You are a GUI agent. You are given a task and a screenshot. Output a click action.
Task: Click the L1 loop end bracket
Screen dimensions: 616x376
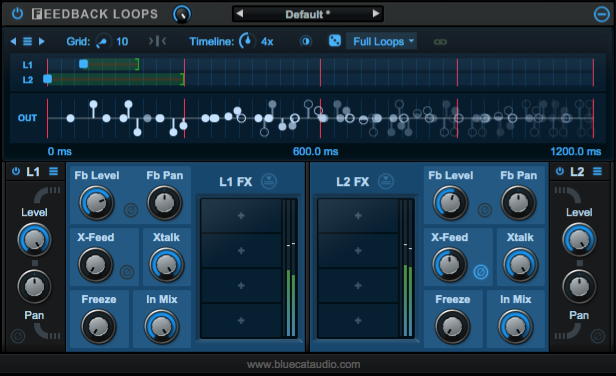click(x=137, y=64)
